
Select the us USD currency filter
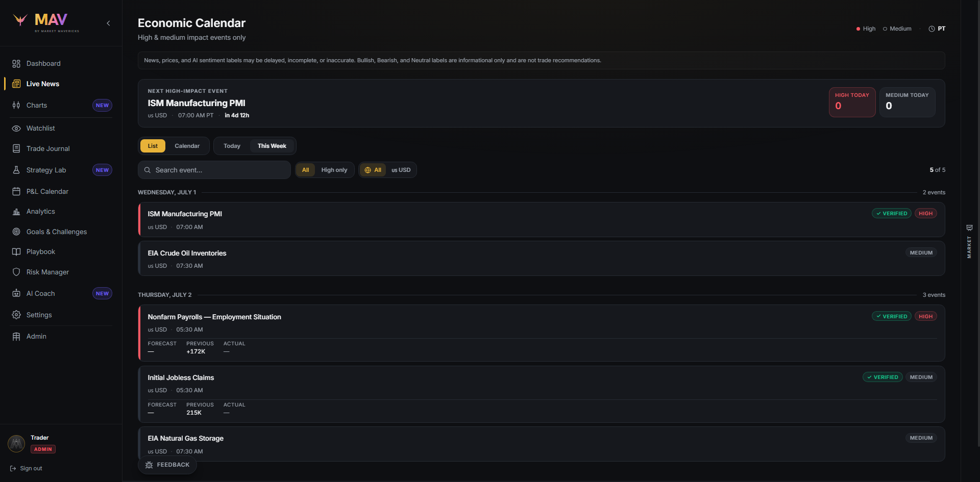401,170
